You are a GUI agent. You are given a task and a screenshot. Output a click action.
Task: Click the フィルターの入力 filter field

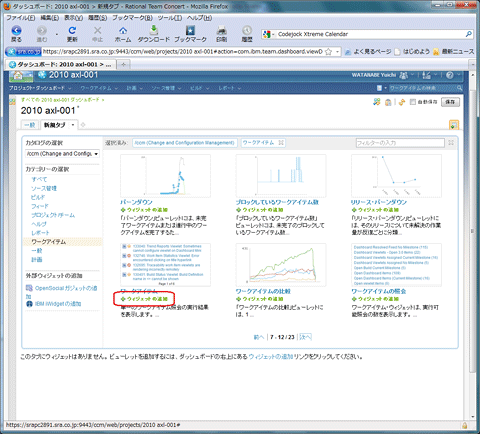click(x=400, y=143)
